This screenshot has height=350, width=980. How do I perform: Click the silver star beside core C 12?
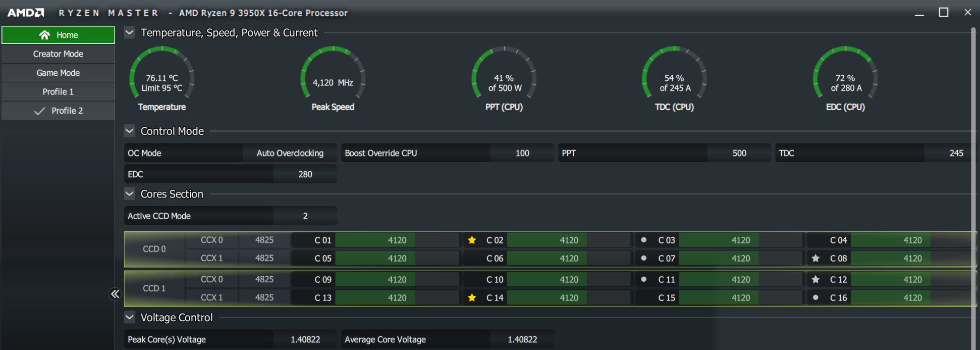click(815, 279)
